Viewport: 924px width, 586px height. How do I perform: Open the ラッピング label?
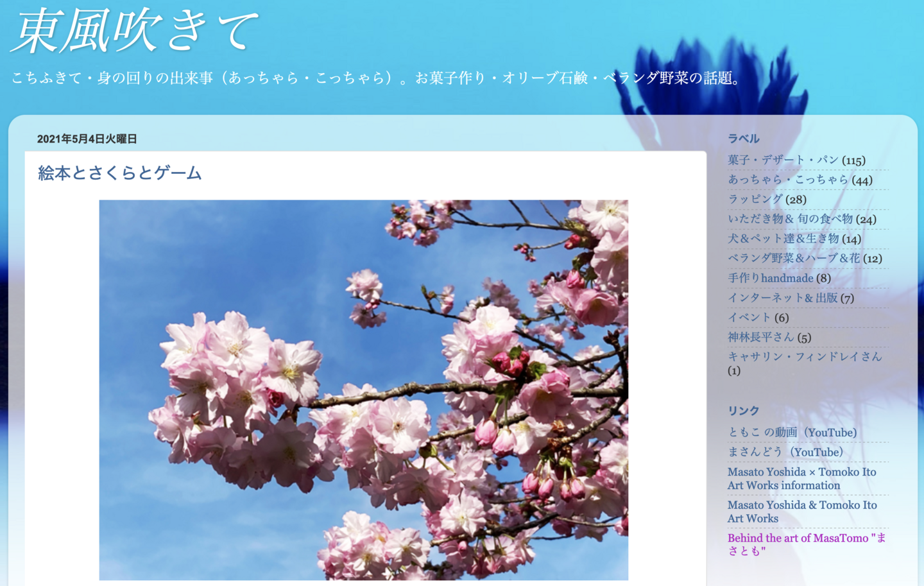coord(755,200)
